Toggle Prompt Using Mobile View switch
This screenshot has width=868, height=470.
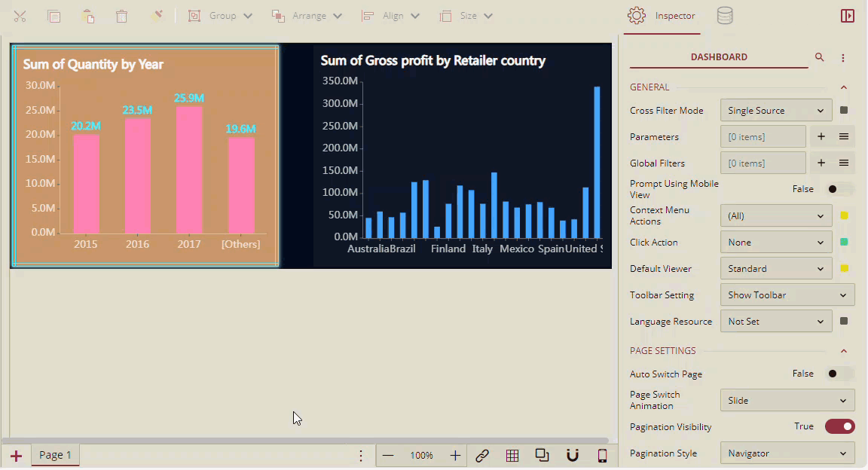coord(839,189)
